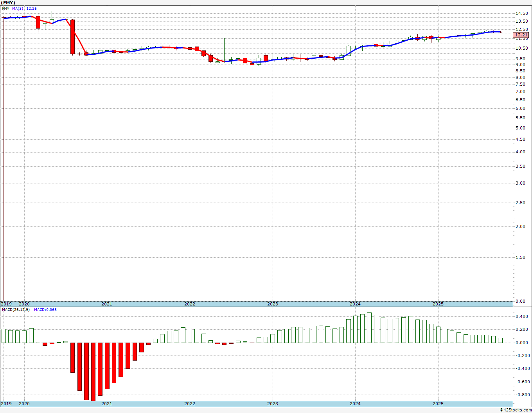Select the 5.00 price axis label
This screenshot has width=532, height=413.
click(521, 128)
